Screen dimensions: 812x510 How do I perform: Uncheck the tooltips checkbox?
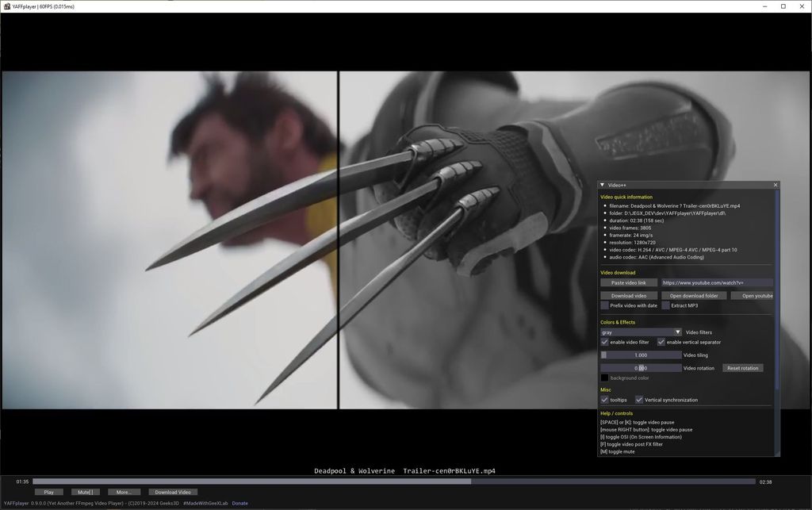[604, 400]
